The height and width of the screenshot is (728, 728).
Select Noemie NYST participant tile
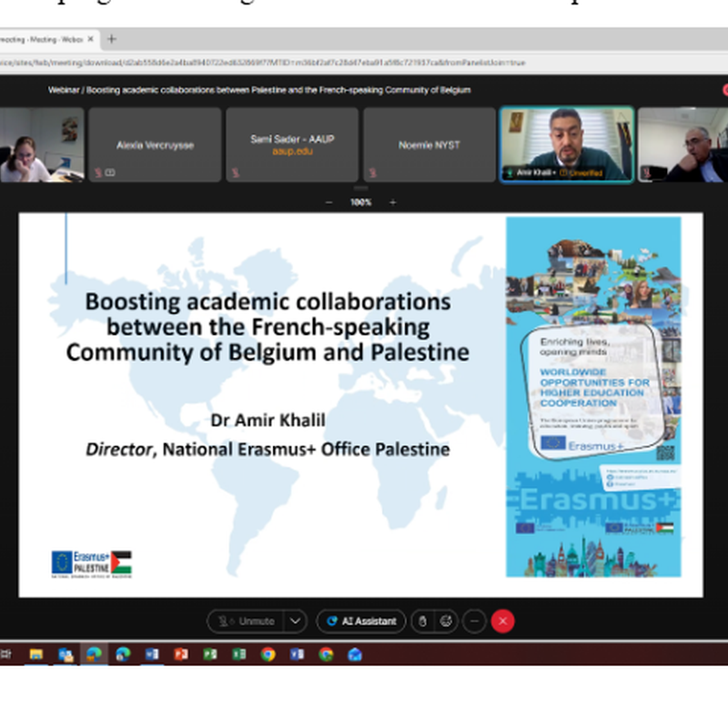coord(429,146)
